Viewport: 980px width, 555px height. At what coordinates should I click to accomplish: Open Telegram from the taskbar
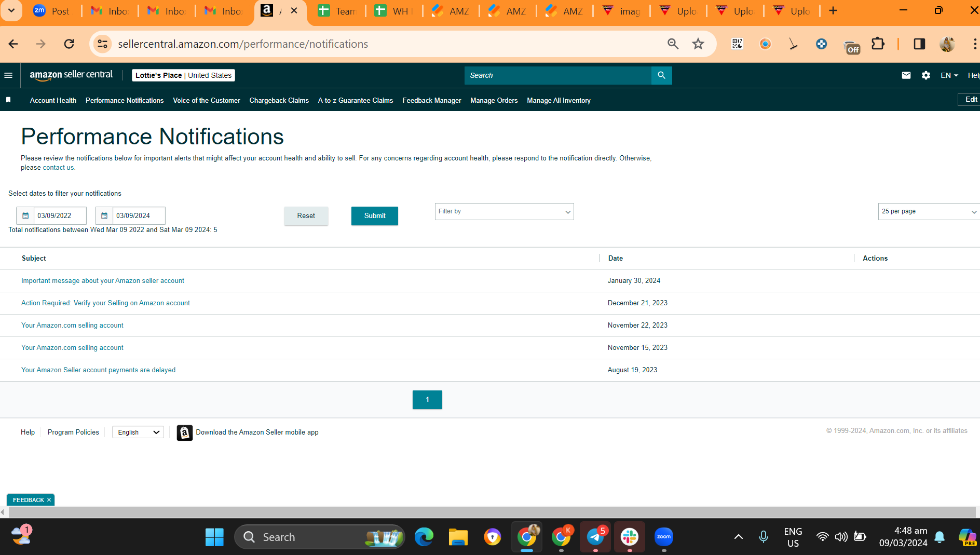click(x=595, y=537)
